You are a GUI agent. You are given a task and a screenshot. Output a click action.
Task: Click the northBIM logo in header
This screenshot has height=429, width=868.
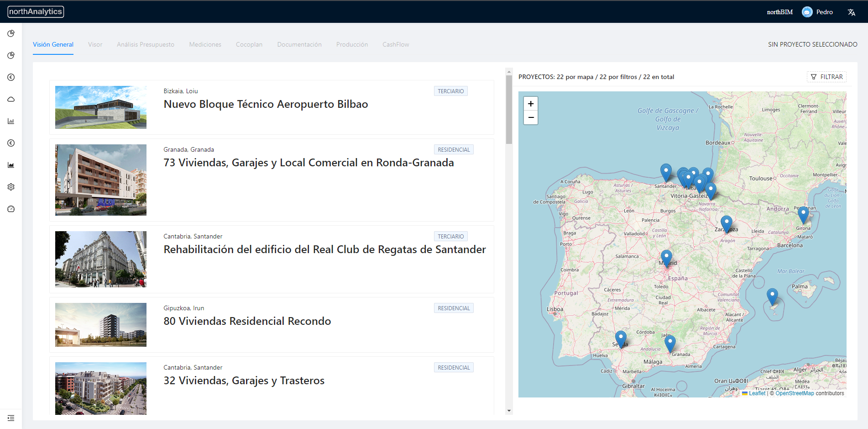[779, 12]
